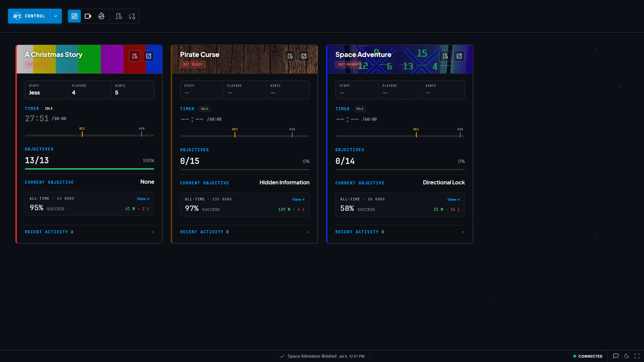The image size is (644, 362).
Task: Click the Pirate Curse 0/15 objectives progress bar
Action: coord(245,170)
